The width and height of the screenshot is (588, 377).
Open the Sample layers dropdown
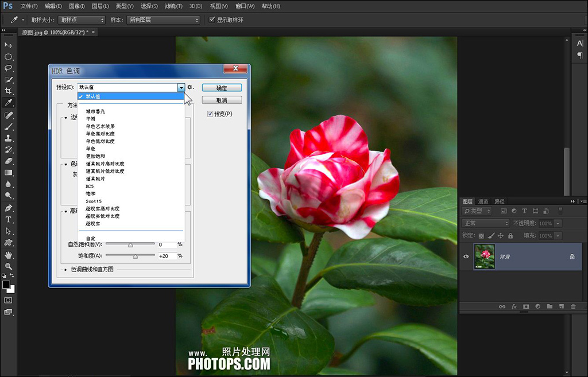(x=163, y=20)
